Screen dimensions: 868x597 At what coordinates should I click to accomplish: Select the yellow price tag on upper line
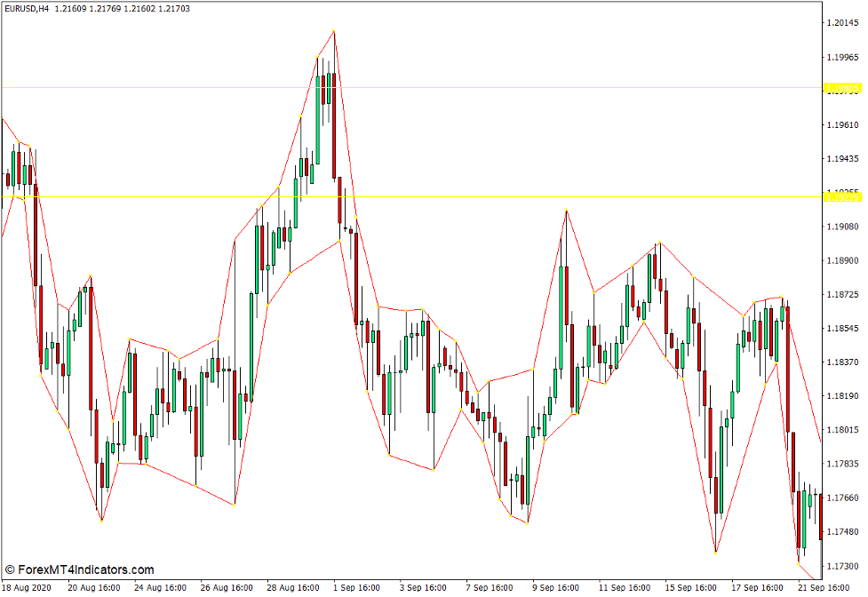(x=842, y=88)
